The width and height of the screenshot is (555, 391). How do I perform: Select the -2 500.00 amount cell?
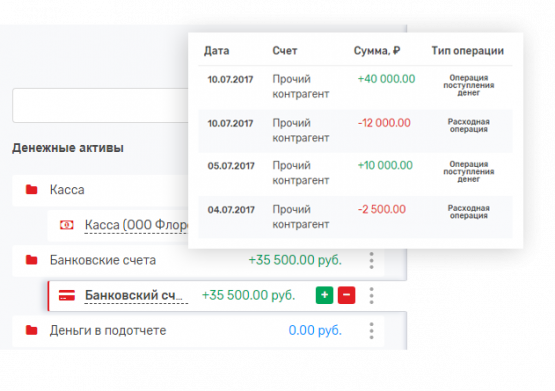tap(382, 209)
